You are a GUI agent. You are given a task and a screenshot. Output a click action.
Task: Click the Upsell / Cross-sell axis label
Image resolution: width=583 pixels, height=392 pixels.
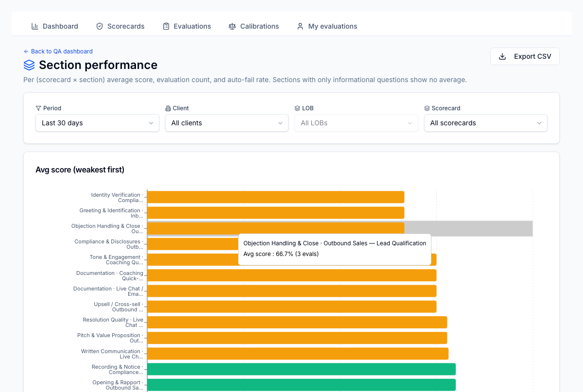pyautogui.click(x=119, y=307)
